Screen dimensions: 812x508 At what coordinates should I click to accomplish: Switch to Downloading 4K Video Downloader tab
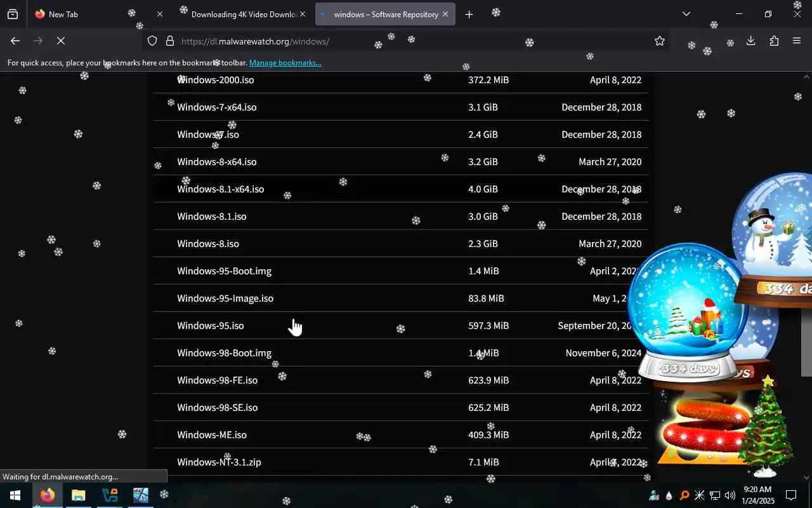point(242,14)
